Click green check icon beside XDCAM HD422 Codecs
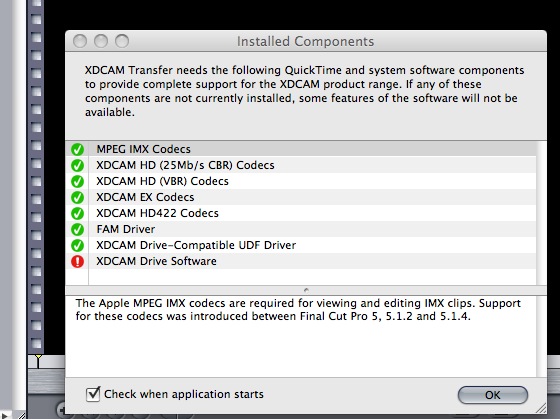Screen dimensions: 560x419 pyautogui.click(x=77, y=213)
